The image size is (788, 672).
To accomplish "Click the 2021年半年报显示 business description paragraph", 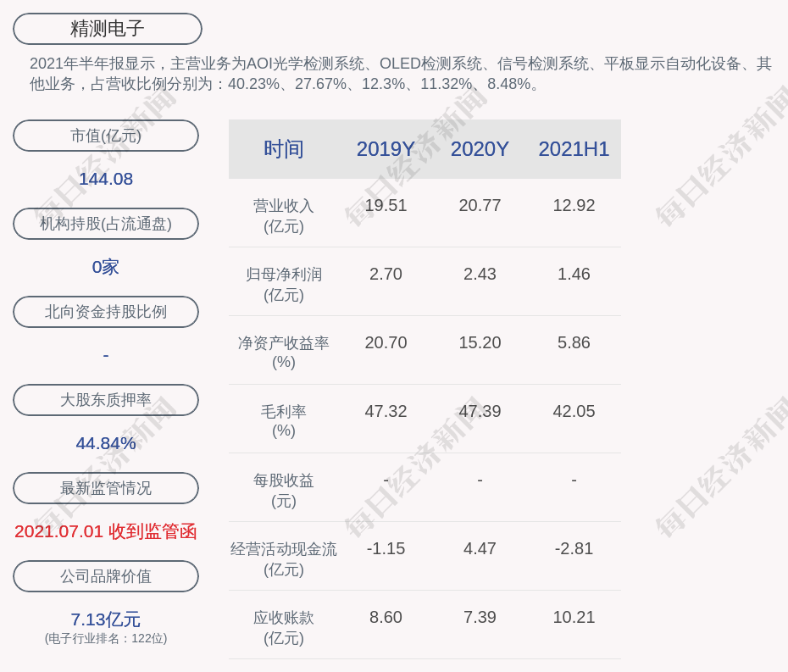I will (401, 74).
